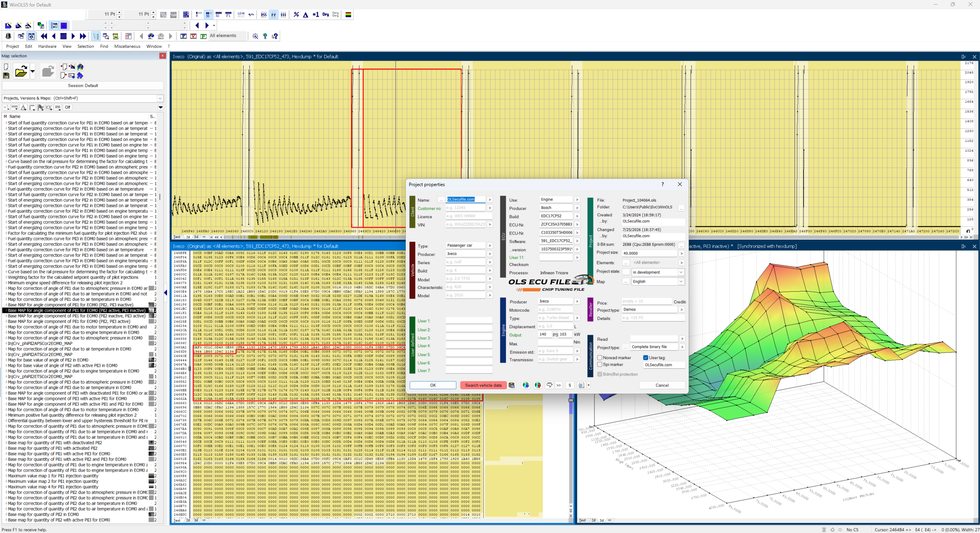
Task: Click the Search vehicle data button
Action: click(483, 385)
